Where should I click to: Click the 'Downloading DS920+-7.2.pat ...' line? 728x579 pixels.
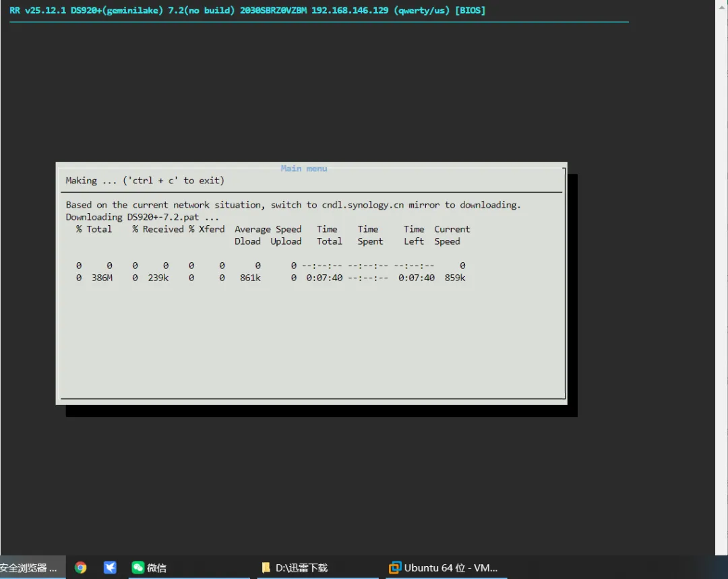(x=142, y=217)
